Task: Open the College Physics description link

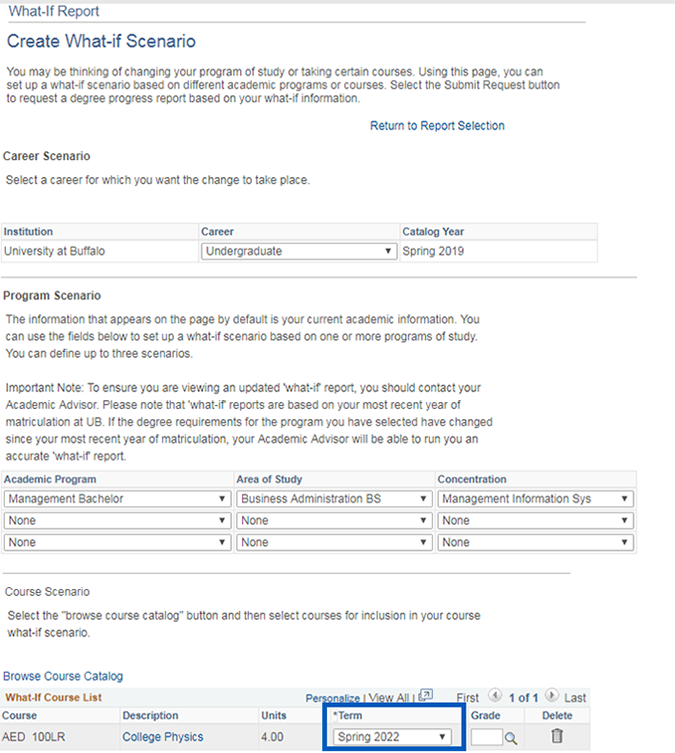Action: (162, 737)
